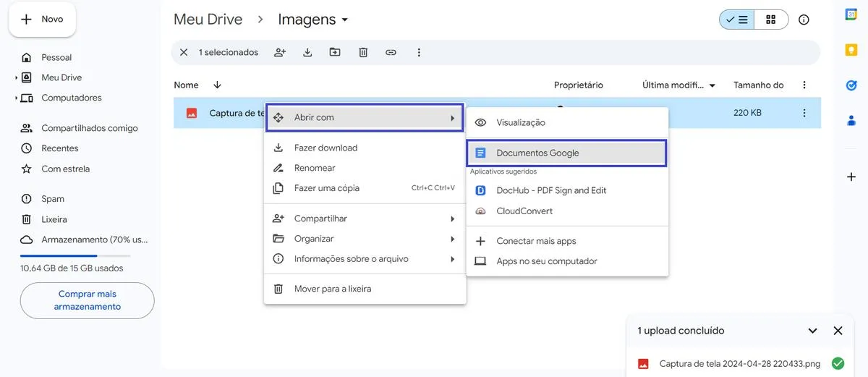Expand Informações sobre o arquivo submenu
Viewport: 868px width, 377px height.
(365, 259)
